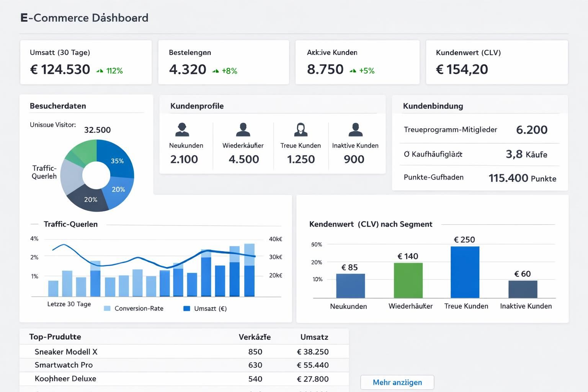Click the 4.320 orders value

pos(188,69)
